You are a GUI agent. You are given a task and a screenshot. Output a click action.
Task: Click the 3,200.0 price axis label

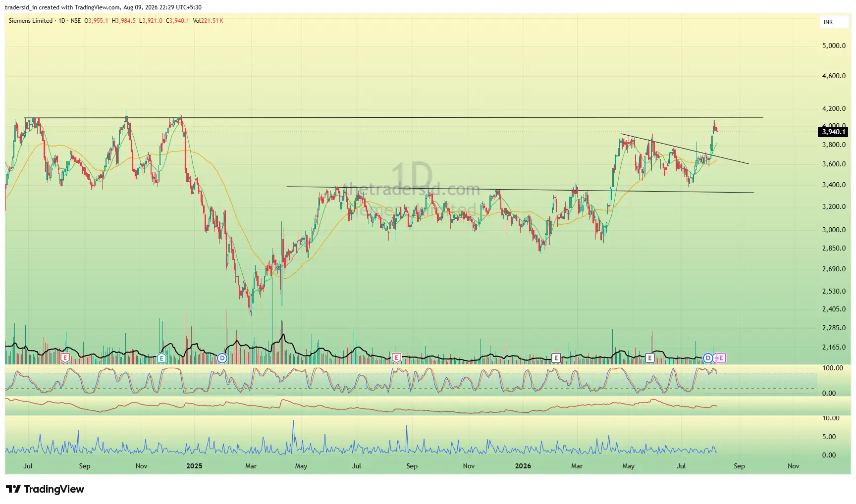834,206
